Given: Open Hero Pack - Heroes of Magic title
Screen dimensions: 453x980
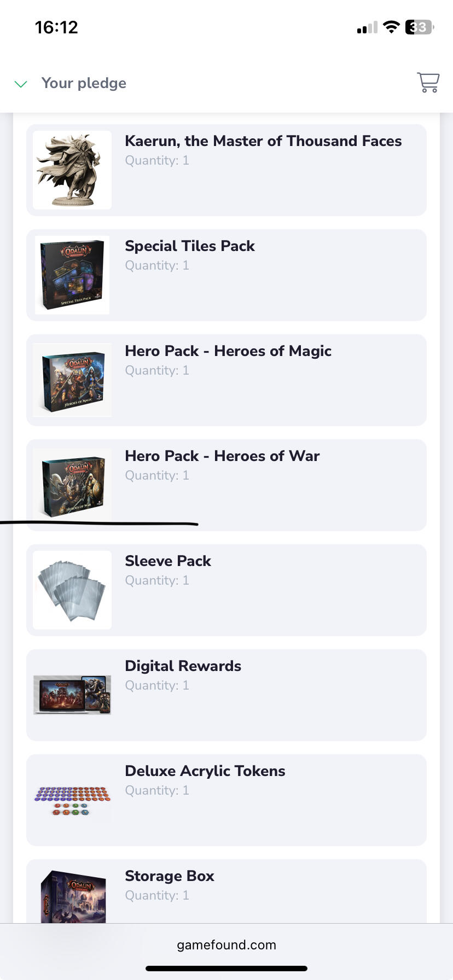Looking at the screenshot, I should coord(228,351).
